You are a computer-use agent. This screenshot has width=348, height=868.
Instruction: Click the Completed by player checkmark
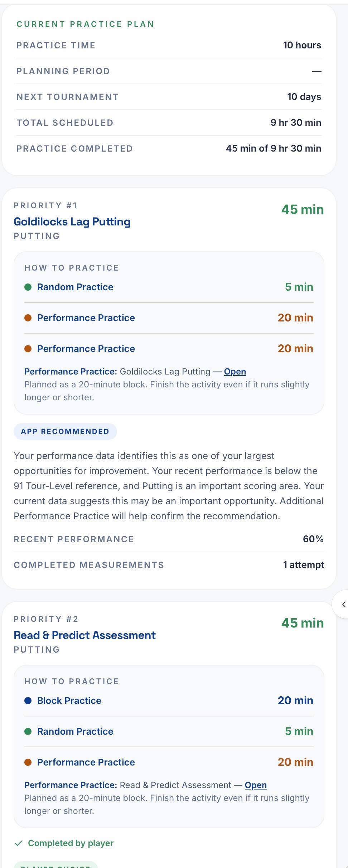click(18, 843)
